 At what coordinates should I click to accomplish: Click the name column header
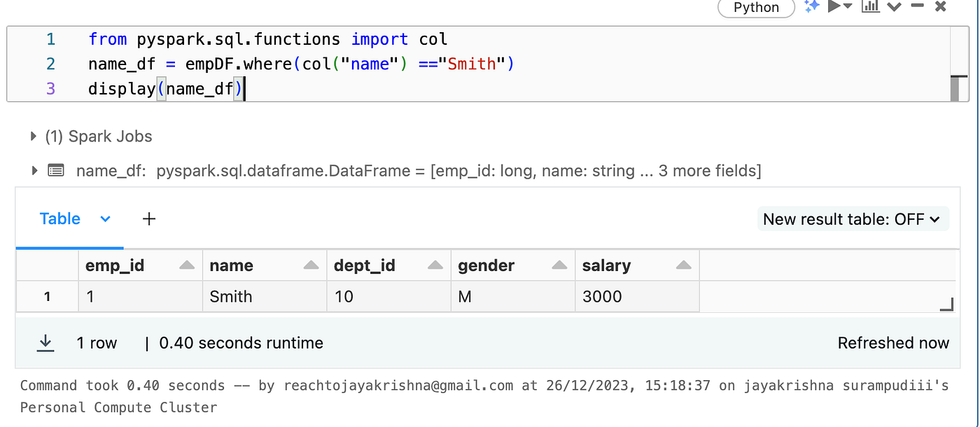tap(232, 266)
